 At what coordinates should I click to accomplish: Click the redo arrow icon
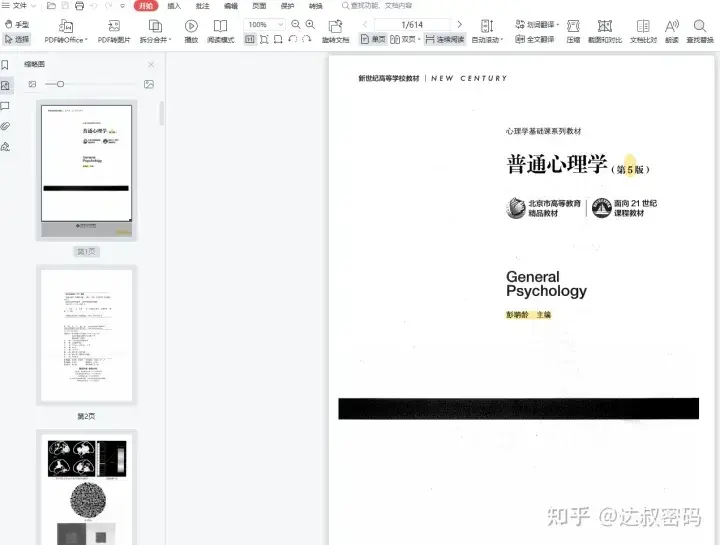pos(109,6)
